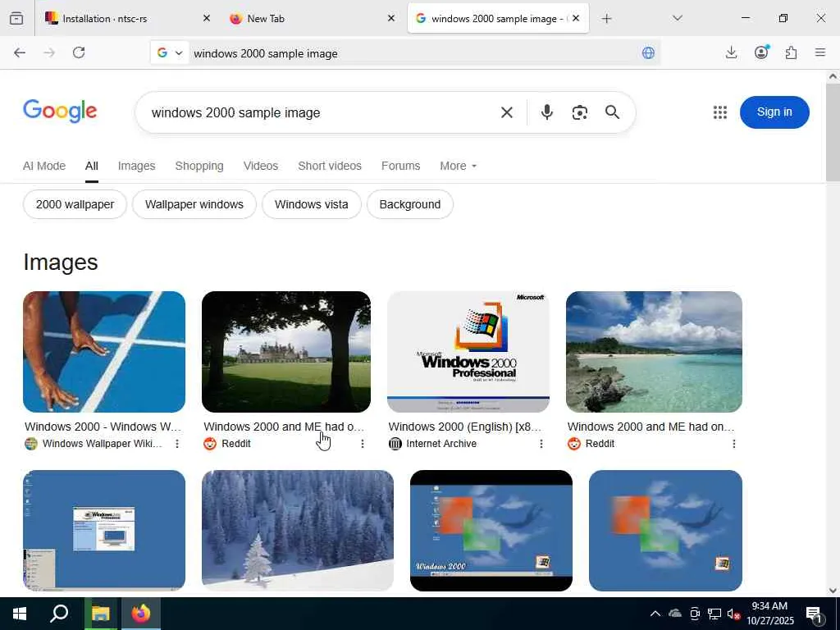The width and height of the screenshot is (840, 630).
Task: Close the Installation ntsc-rs tab
Action: (x=207, y=18)
